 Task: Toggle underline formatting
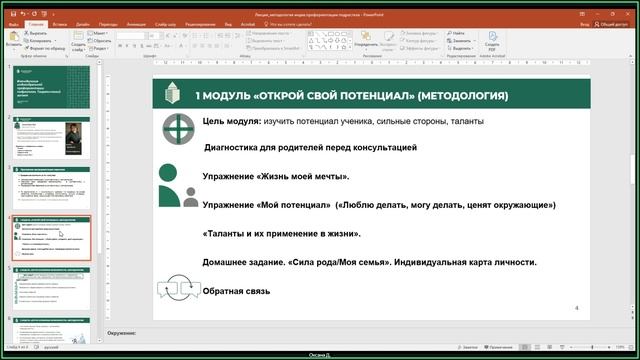pyautogui.click(x=134, y=46)
